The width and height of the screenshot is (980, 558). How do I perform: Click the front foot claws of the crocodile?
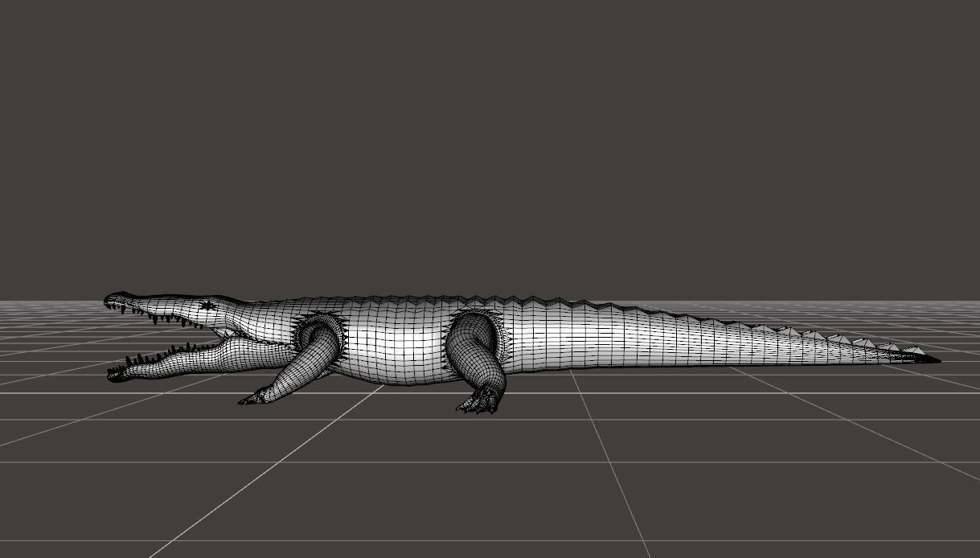point(256,397)
